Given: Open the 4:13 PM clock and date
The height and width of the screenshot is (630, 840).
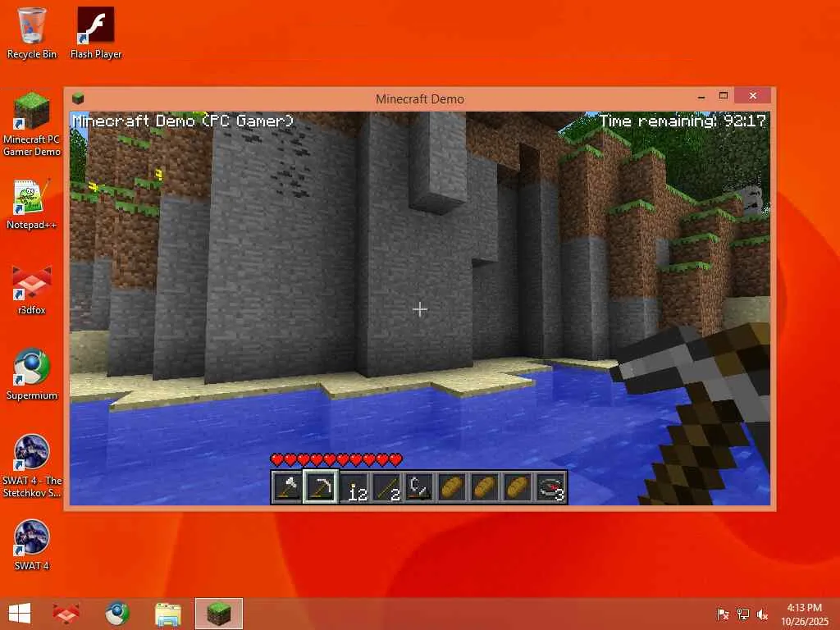Looking at the screenshot, I should (x=805, y=614).
